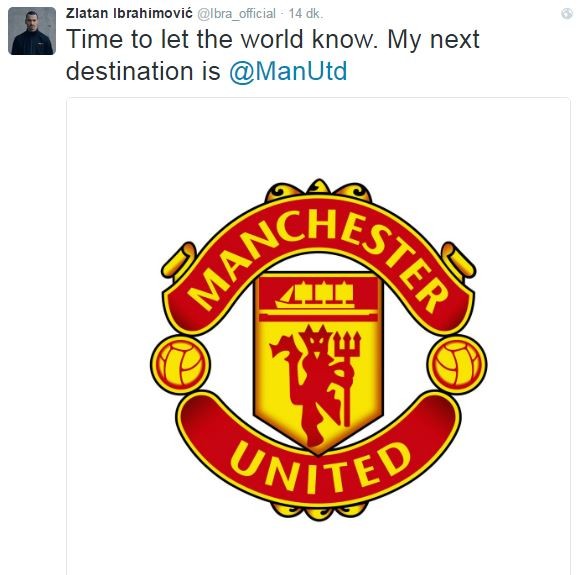Screen dimensions: 583x575
Task: Click the globe icon on the tweet
Action: point(567,14)
